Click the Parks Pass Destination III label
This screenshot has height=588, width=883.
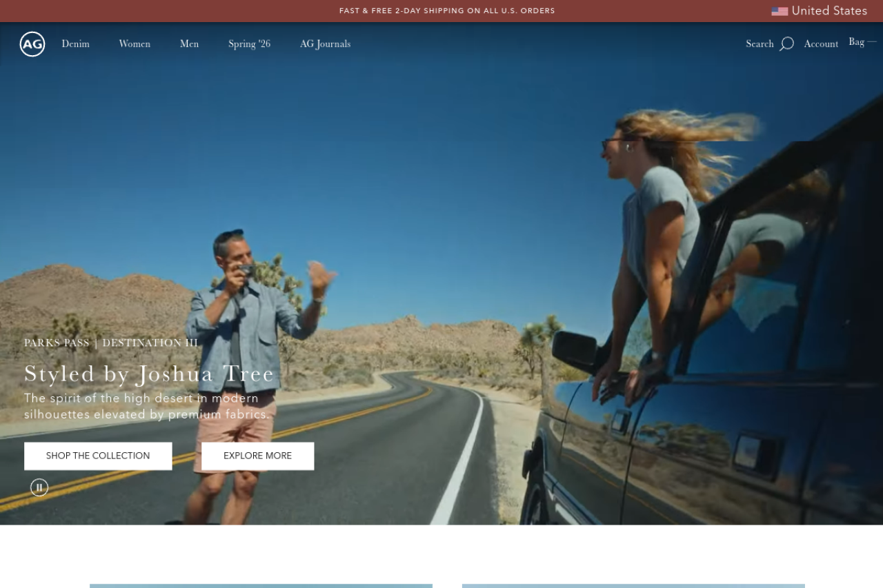point(111,343)
